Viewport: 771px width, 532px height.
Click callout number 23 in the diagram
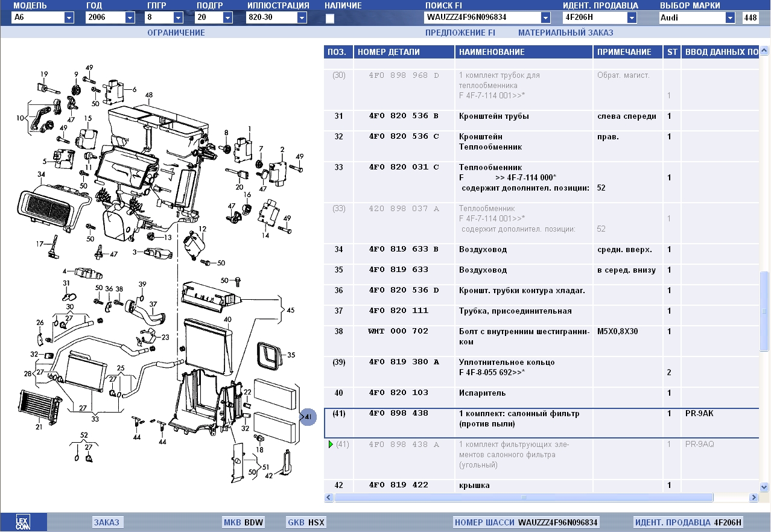[165, 337]
